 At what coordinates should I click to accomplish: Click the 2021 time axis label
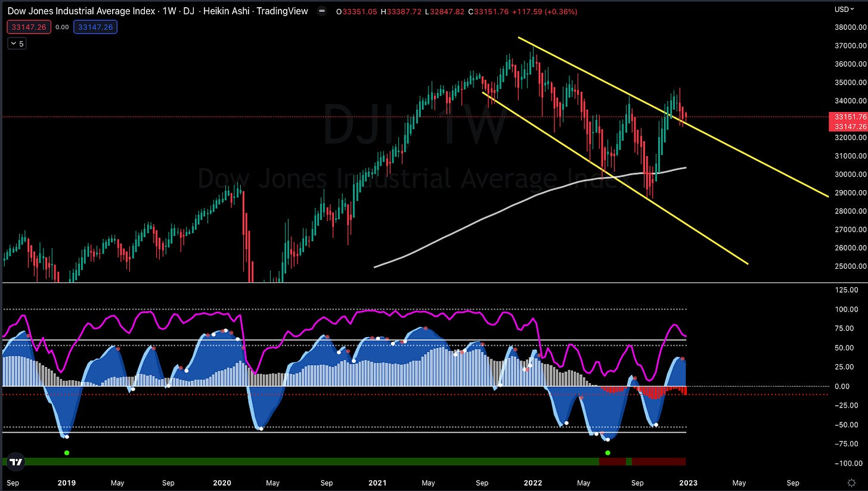(x=377, y=483)
